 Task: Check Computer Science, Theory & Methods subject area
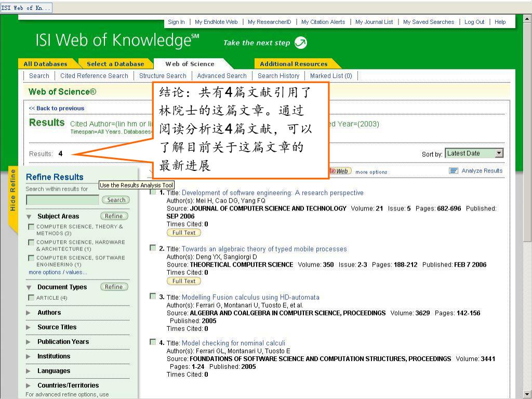click(x=31, y=227)
